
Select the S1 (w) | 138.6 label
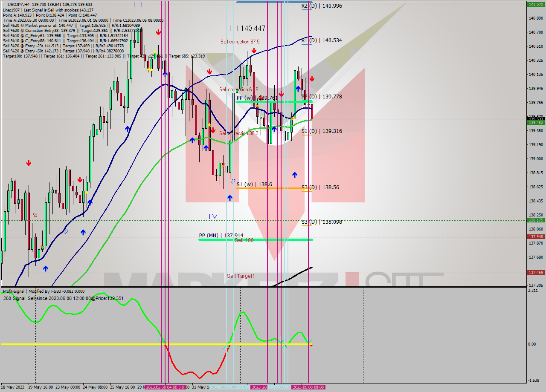254,184
